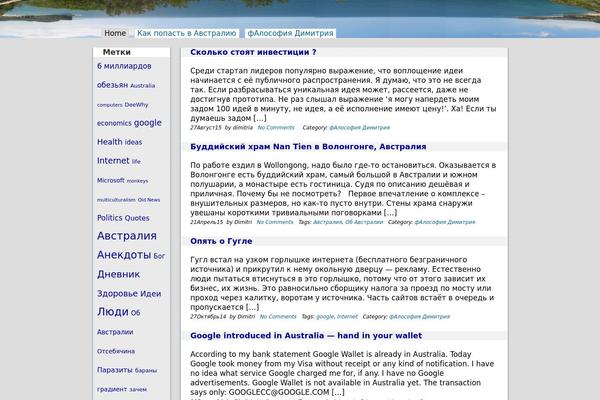Click 'Internet' tag under 'Опять о Гугле' post
The height and width of the screenshot is (400, 600).
click(x=347, y=317)
